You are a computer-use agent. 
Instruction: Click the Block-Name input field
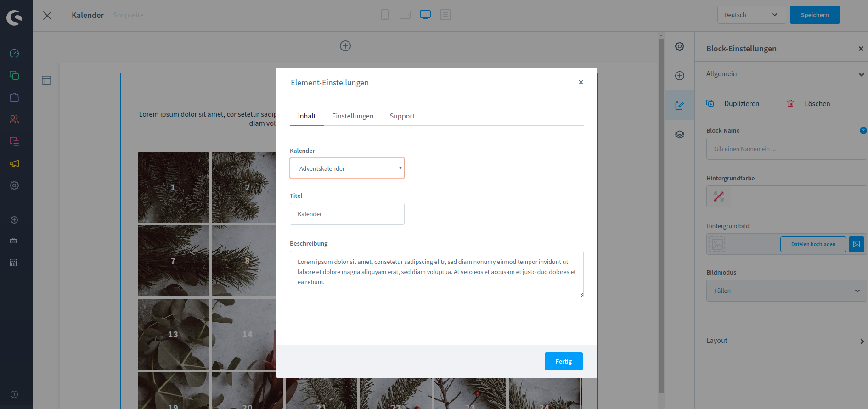786,149
